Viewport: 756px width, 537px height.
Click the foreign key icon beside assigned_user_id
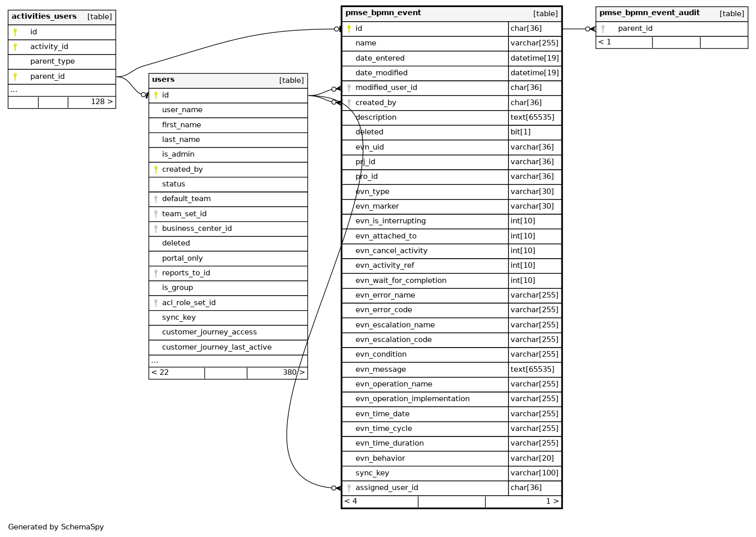tap(348, 488)
